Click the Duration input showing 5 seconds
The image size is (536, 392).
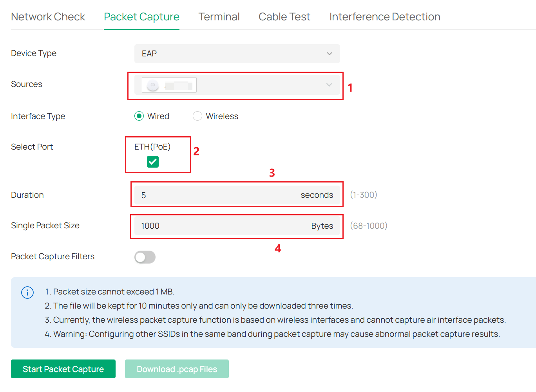coord(237,195)
